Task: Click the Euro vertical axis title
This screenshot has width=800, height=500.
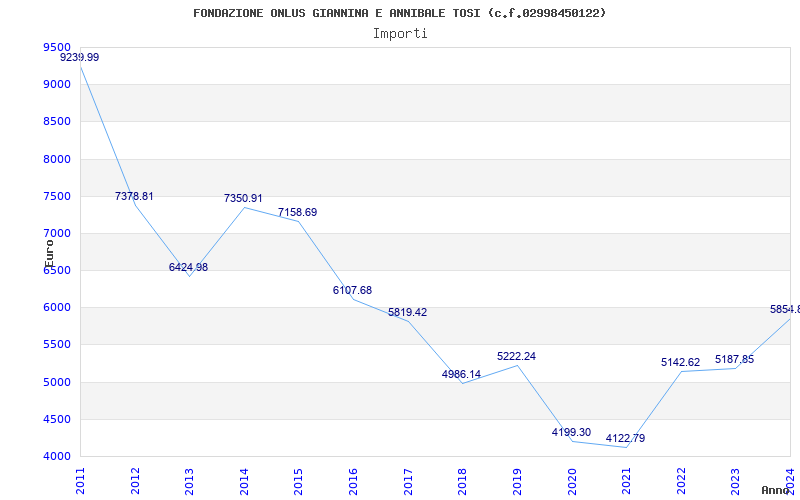Action: (49, 254)
